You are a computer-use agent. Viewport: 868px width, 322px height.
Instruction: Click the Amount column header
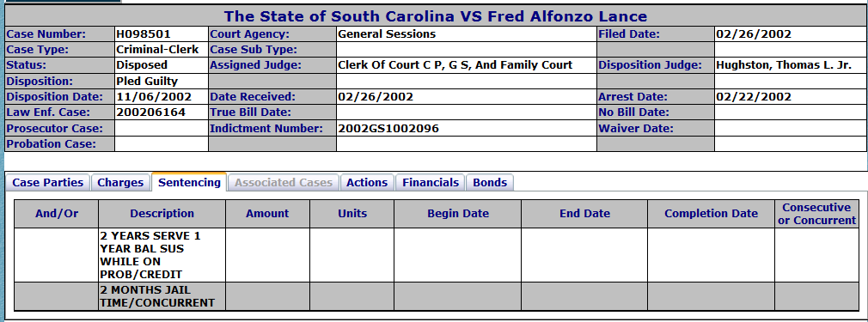267,214
